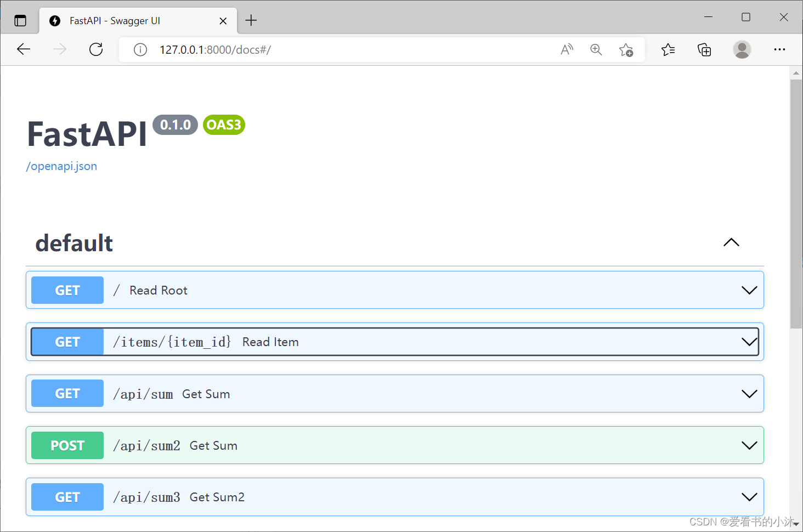The width and height of the screenshot is (803, 532).
Task: Expand the /api/sum Get Sum chevron
Action: click(749, 394)
